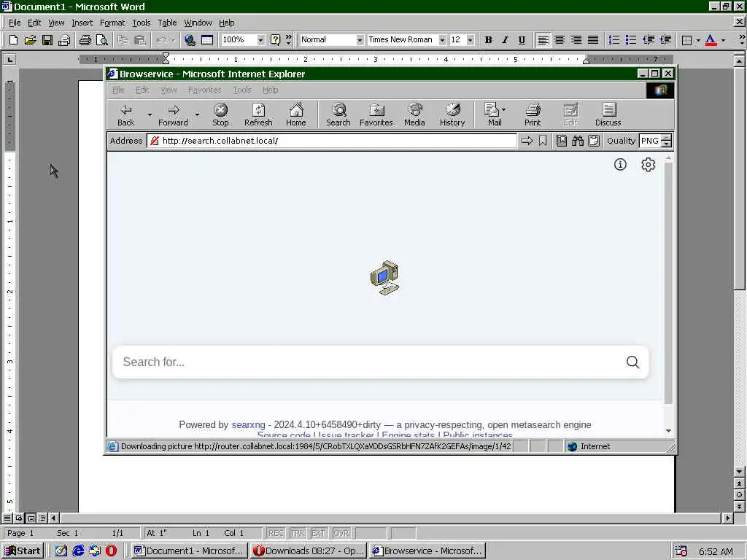The image size is (747, 560).
Task: Open the font color dropdown arrow
Action: pyautogui.click(x=723, y=40)
